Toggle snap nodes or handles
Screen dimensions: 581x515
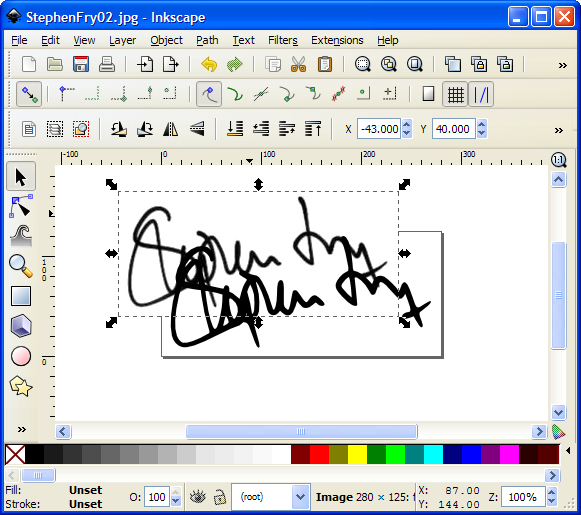pos(209,94)
